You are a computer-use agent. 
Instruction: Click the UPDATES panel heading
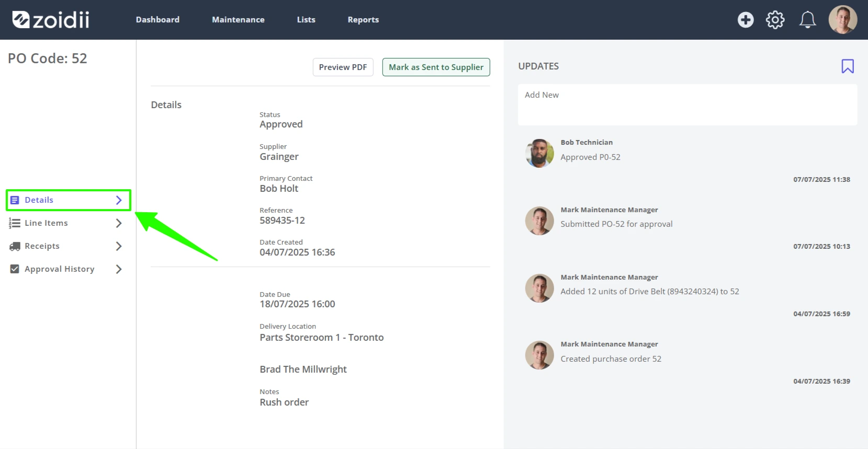coord(538,66)
